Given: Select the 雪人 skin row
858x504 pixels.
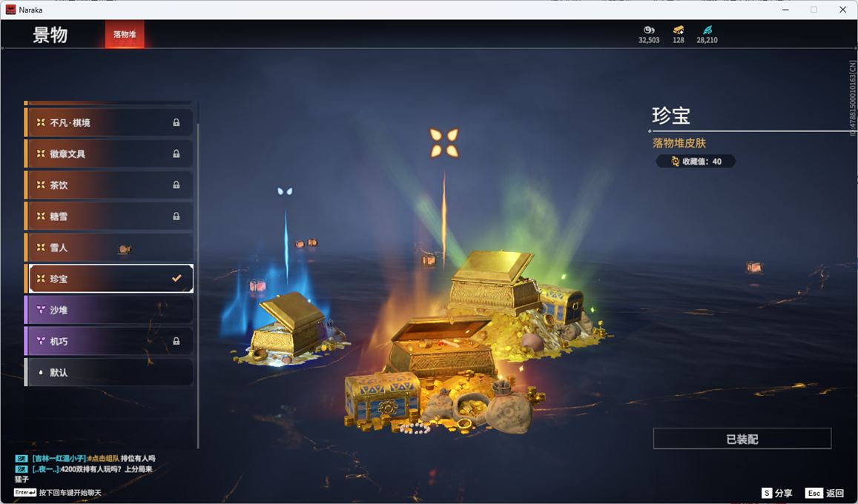Looking at the screenshot, I should [x=109, y=247].
